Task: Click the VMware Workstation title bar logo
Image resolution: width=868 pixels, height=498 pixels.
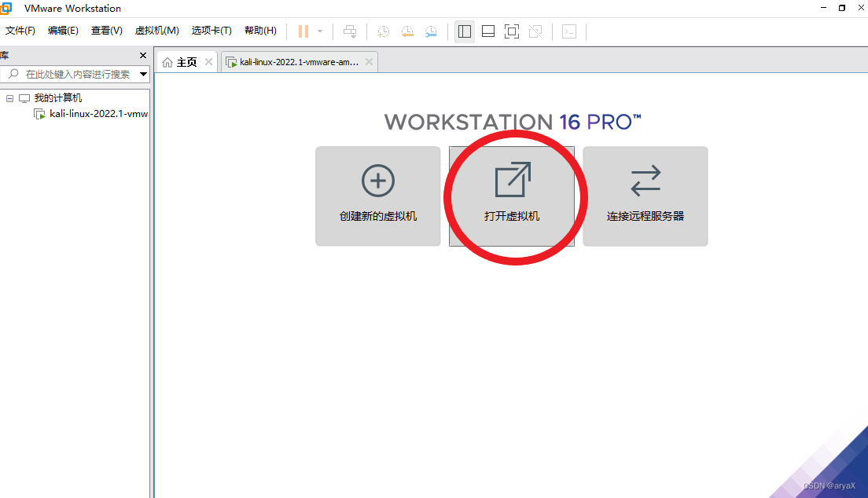Action: click(6, 9)
